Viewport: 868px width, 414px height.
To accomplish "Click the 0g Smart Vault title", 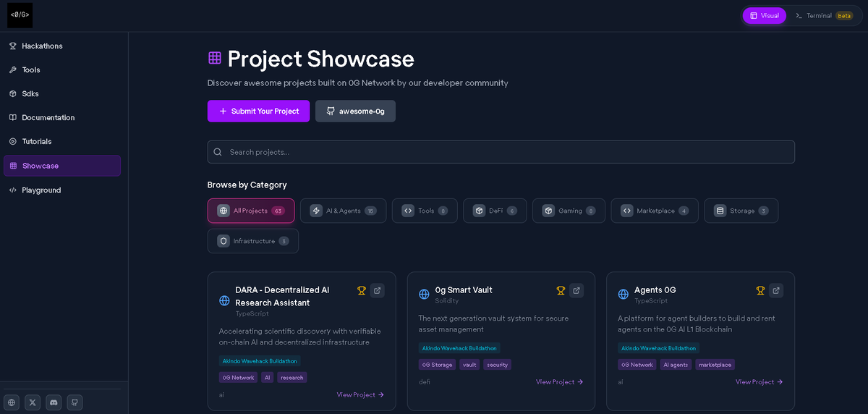I will pyautogui.click(x=464, y=290).
